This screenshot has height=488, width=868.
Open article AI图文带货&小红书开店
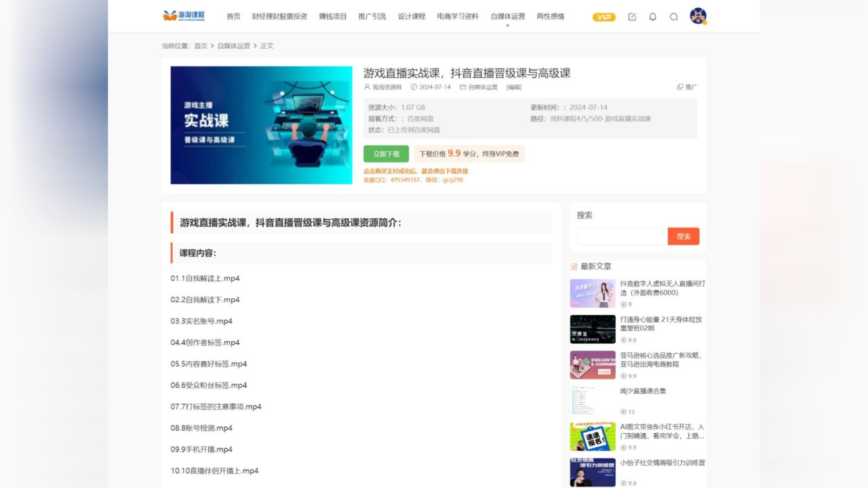coord(663,431)
